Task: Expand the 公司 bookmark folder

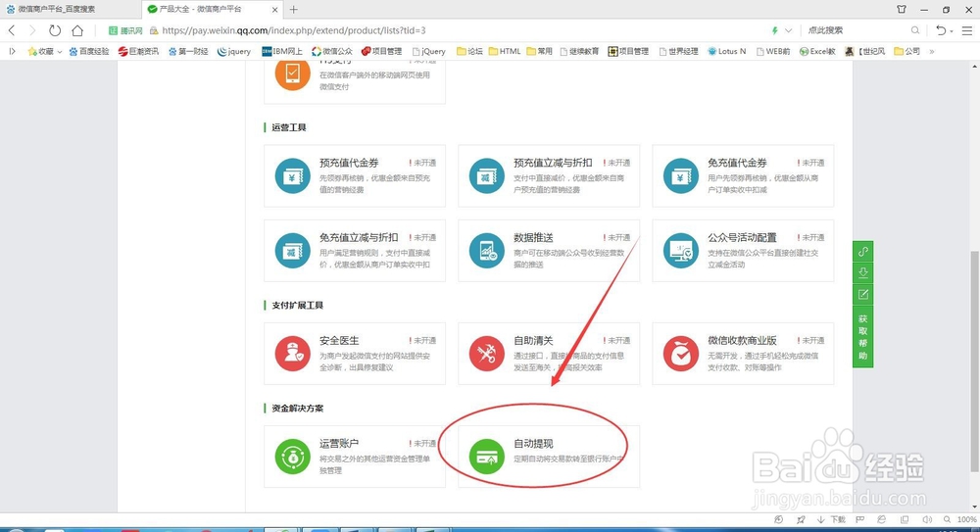Action: [x=906, y=51]
